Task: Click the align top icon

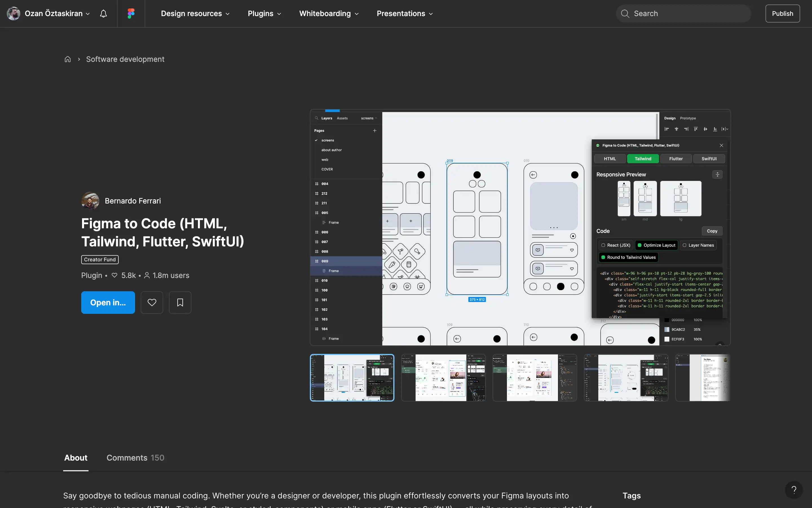Action: click(696, 129)
